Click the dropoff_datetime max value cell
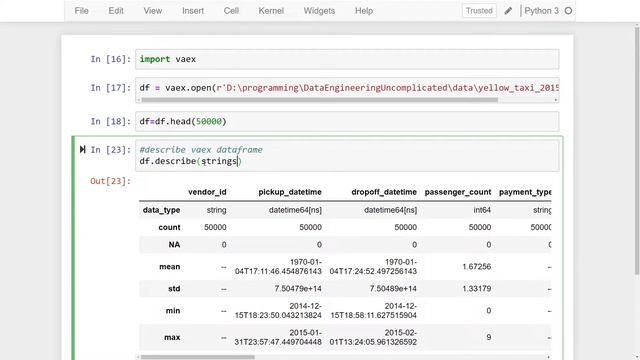 [373, 337]
